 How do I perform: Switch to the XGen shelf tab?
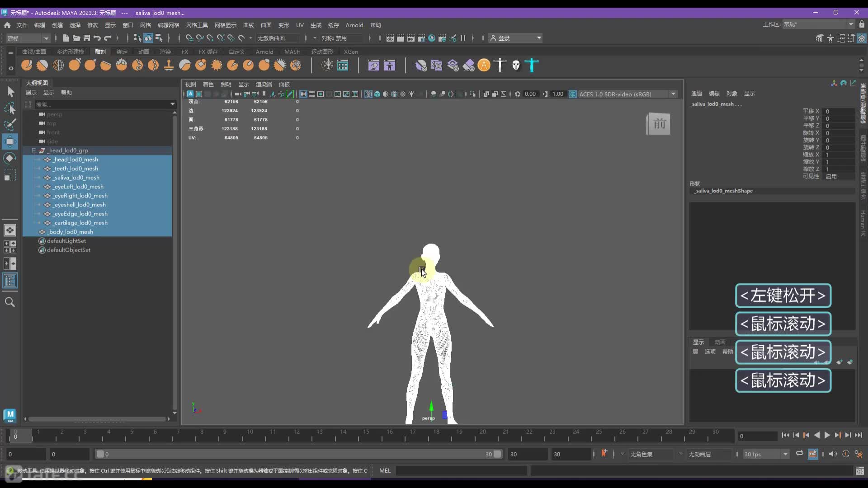click(x=351, y=52)
